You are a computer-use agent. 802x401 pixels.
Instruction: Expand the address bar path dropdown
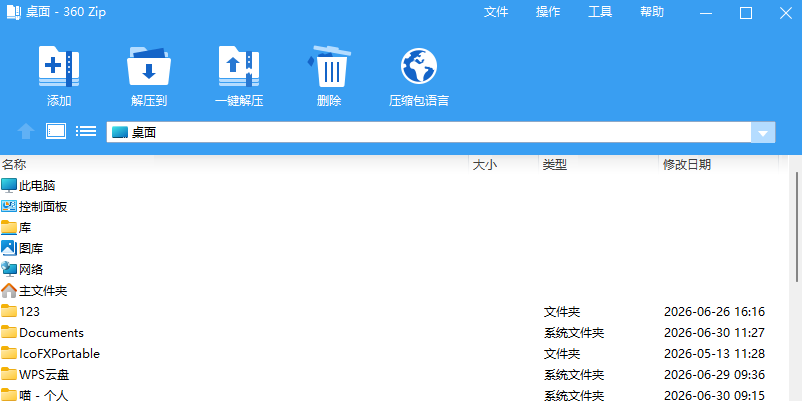click(763, 132)
